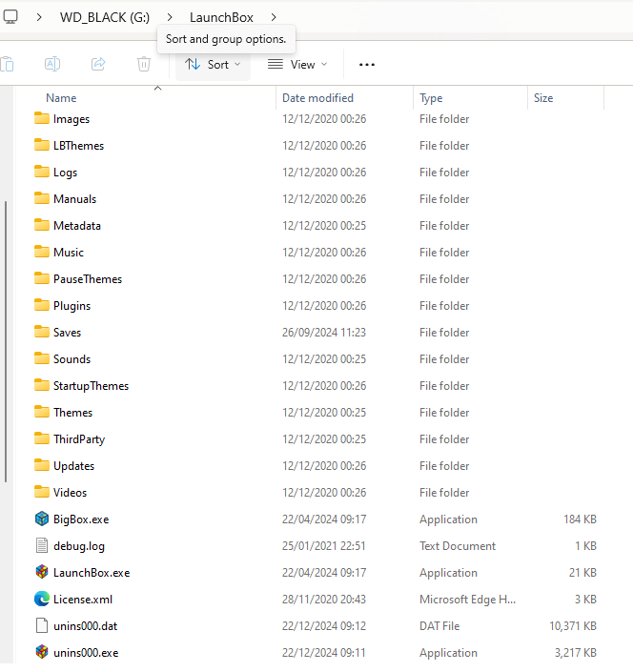Click the debug.log document icon

(42, 545)
